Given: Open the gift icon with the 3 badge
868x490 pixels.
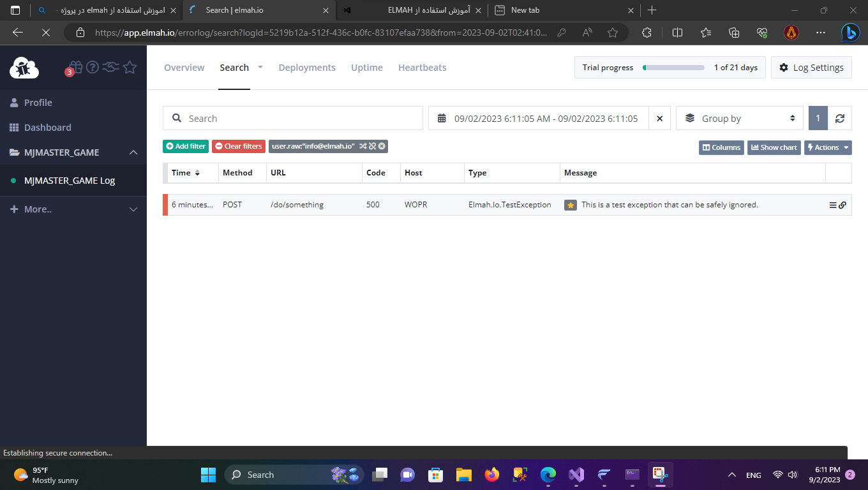Looking at the screenshot, I should click(x=75, y=67).
